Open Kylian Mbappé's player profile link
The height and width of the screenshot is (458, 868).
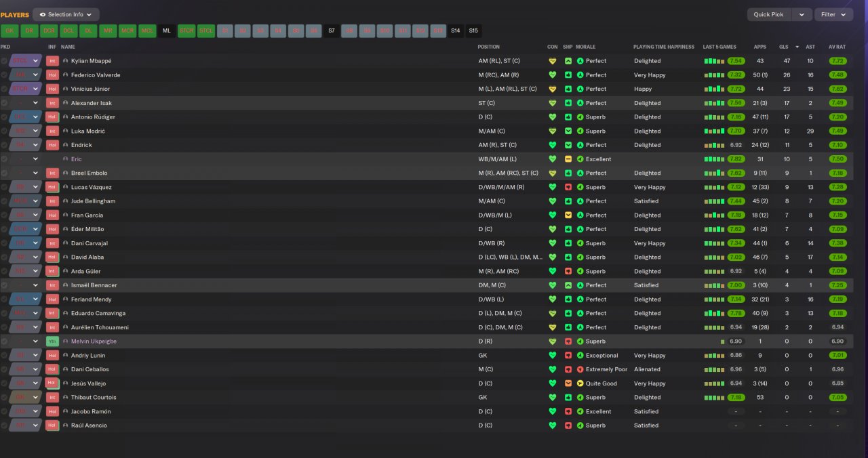(92, 61)
